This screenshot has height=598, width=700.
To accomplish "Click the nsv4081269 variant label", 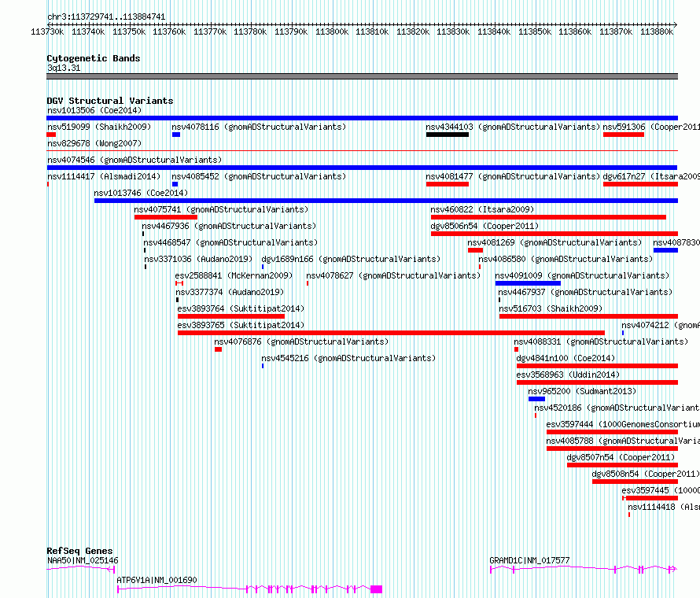I will [554, 242].
